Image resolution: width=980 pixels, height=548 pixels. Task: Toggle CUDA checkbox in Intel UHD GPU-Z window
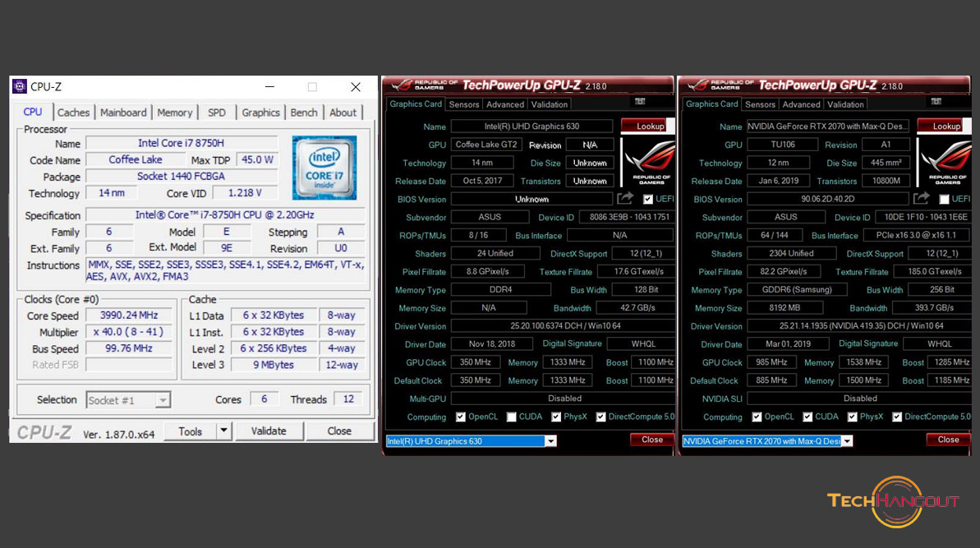[x=511, y=417]
